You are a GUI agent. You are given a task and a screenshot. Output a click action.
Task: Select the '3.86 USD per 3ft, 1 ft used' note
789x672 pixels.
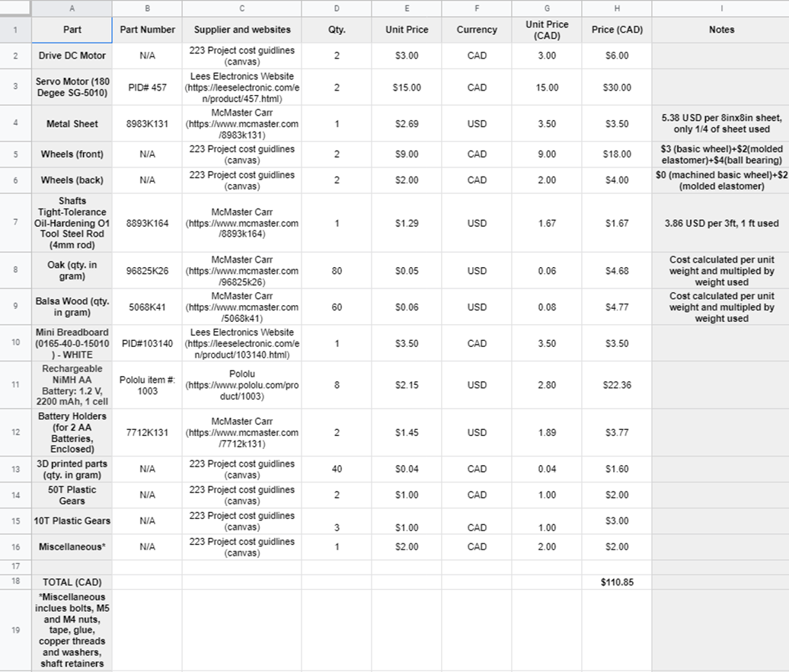721,223
